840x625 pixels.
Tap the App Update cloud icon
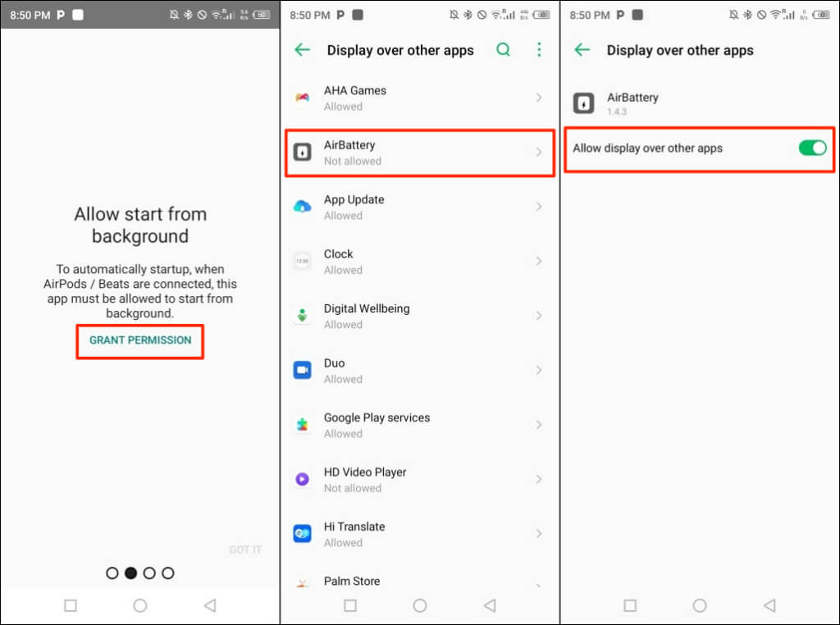tap(302, 206)
